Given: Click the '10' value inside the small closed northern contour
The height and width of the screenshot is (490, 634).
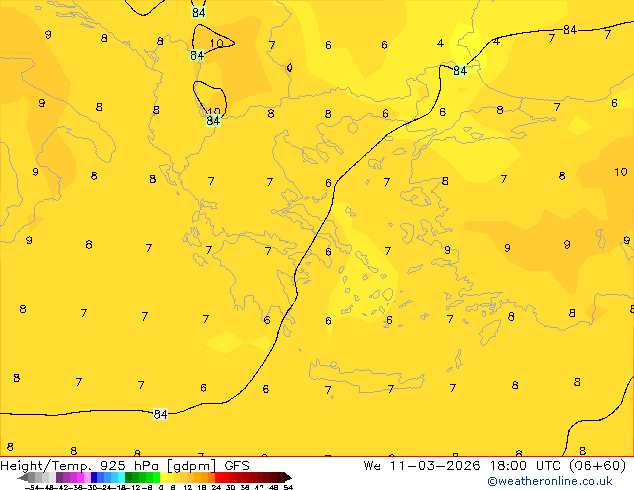Looking at the screenshot, I should (217, 43).
